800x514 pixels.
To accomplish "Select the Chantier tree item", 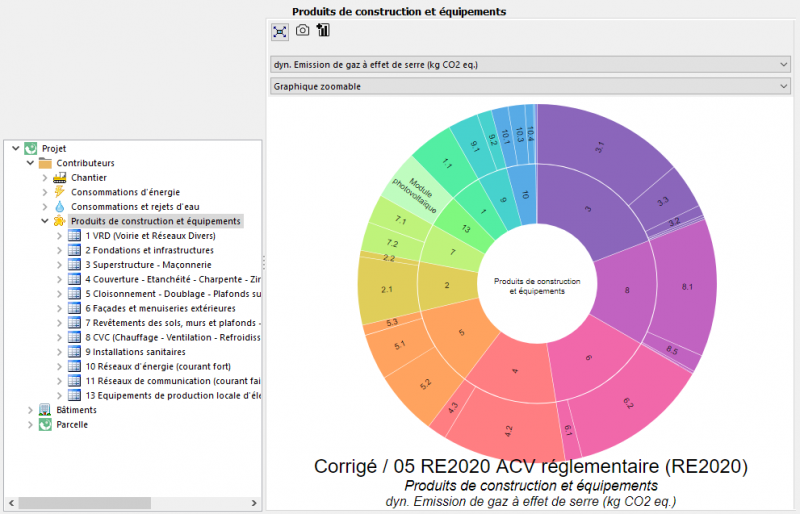I will click(89, 178).
